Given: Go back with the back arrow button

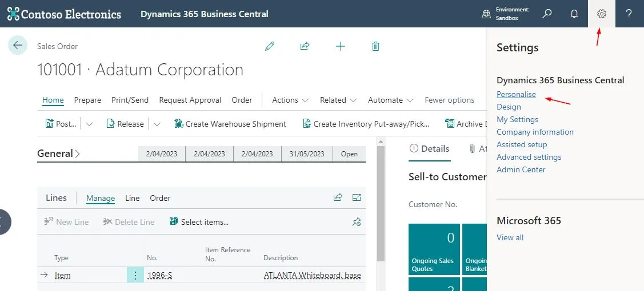Looking at the screenshot, I should tap(18, 45).
